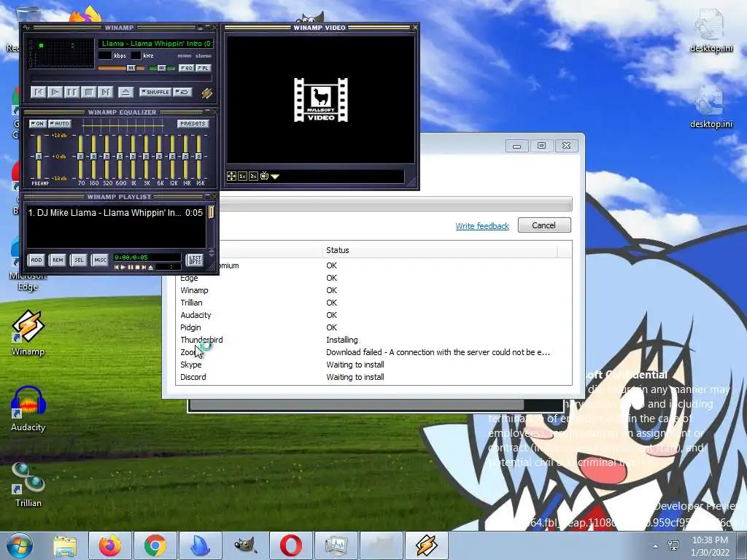Click Thunderbird's 'Installing' status text

pyautogui.click(x=342, y=340)
